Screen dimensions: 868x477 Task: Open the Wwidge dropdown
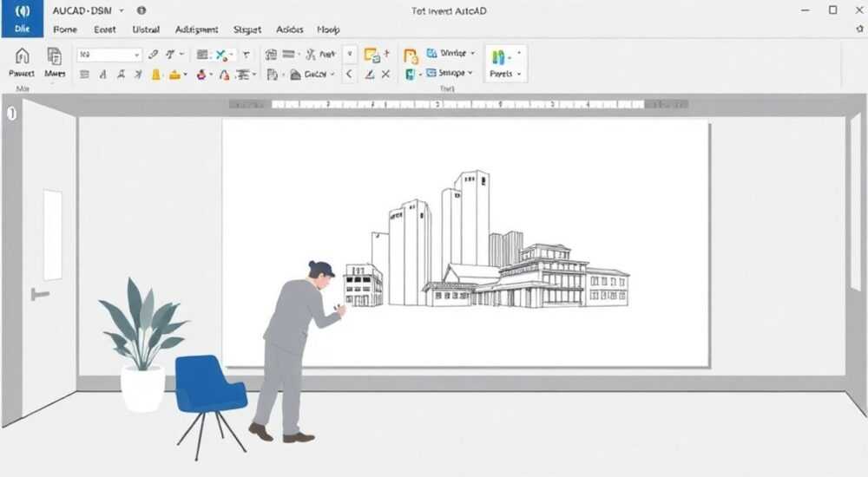tap(451, 53)
